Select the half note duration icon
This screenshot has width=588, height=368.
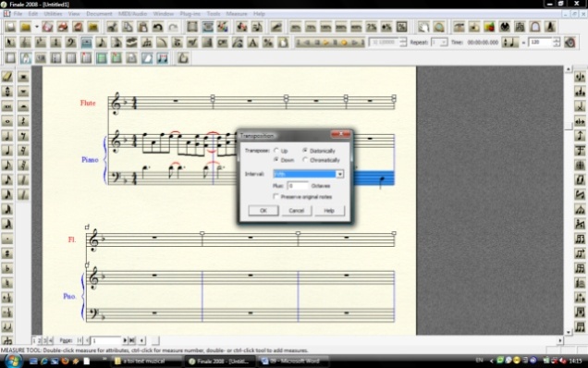click(7, 136)
